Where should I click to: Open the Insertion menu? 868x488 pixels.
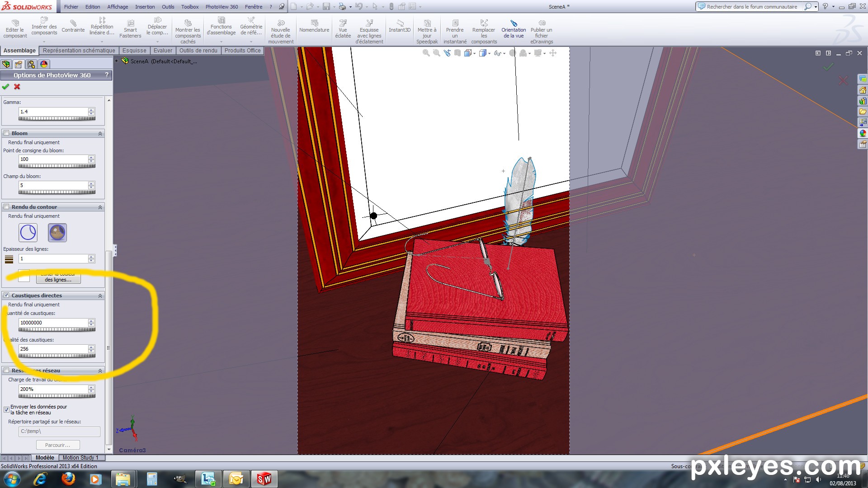145,7
